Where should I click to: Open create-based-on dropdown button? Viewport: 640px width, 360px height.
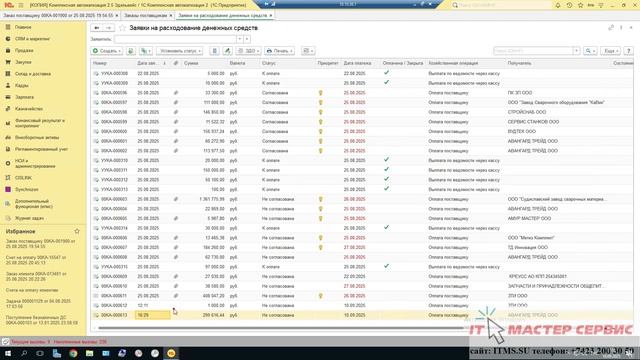[x=146, y=51]
